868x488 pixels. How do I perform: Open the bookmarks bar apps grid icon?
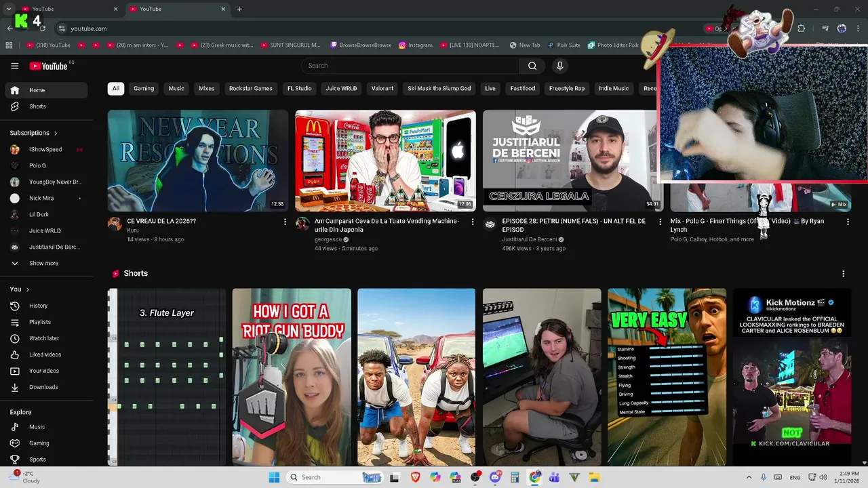coord(9,45)
